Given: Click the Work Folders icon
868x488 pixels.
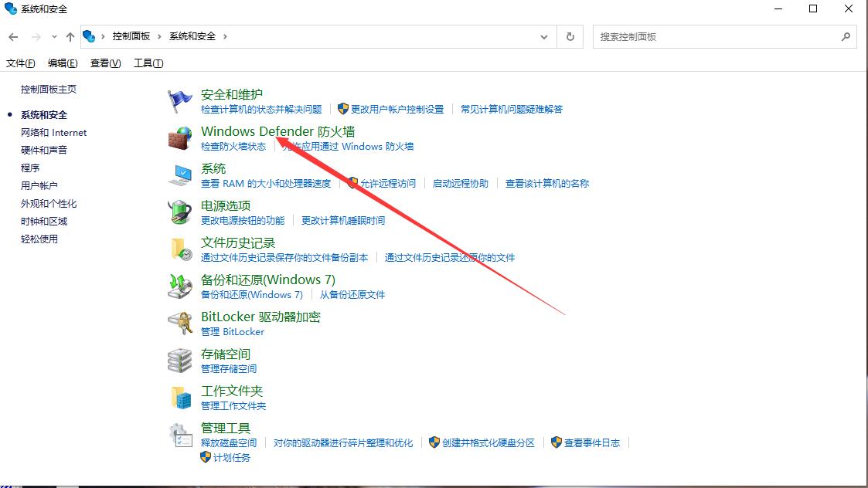Looking at the screenshot, I should 180,397.
